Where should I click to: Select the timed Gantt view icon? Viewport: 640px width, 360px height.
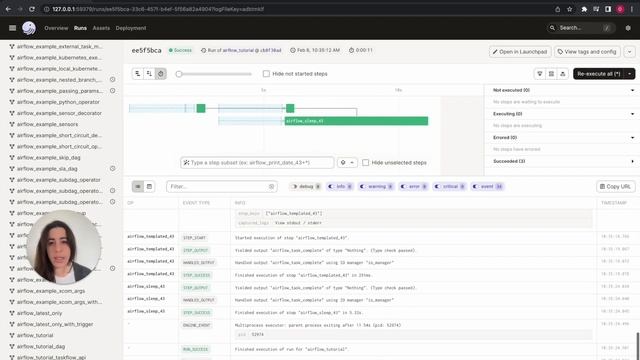161,73
